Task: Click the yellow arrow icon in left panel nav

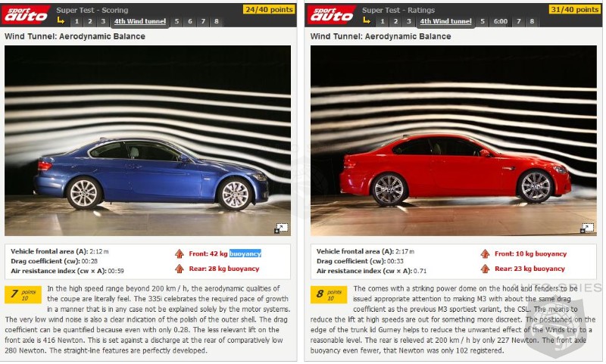Action: [x=61, y=21]
